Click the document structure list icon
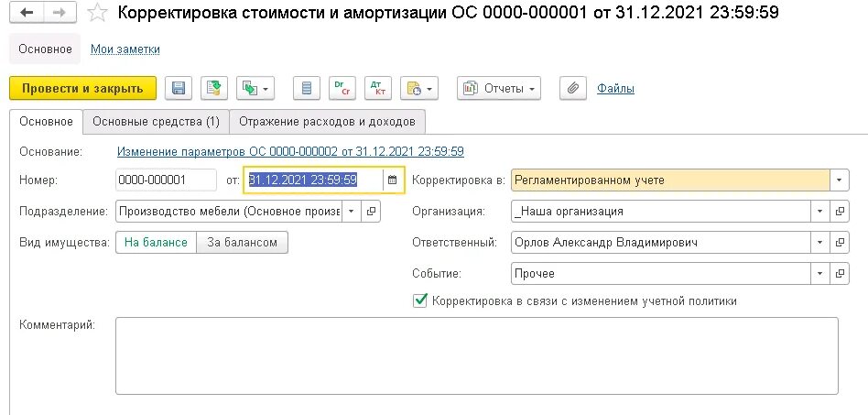Screen dimensions: 868x415 (306, 88)
